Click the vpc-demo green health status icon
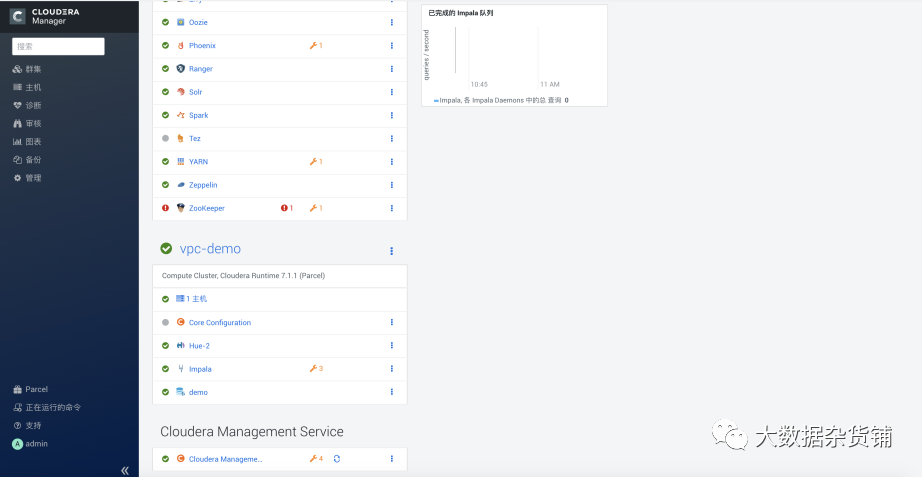Image resolution: width=922 pixels, height=477 pixels. pyautogui.click(x=166, y=249)
